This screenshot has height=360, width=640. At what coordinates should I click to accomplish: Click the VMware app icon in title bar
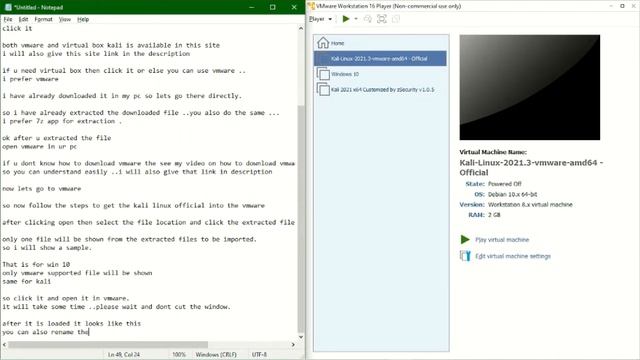pyautogui.click(x=311, y=6)
